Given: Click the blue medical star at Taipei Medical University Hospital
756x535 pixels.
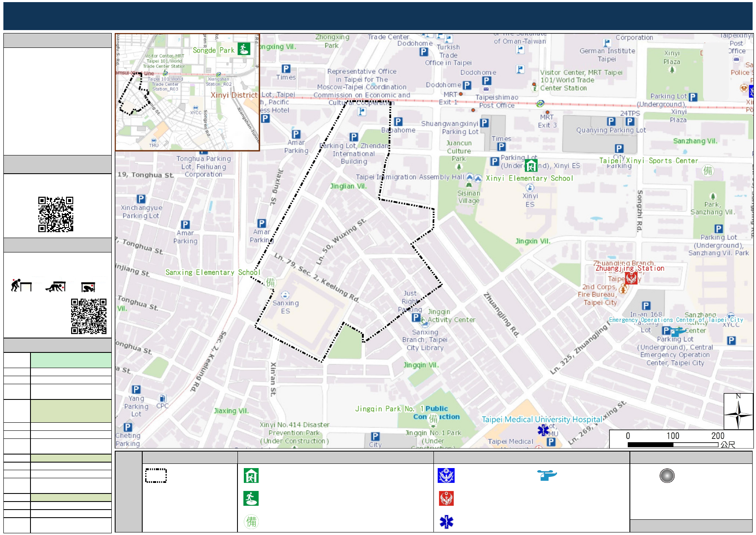Looking at the screenshot, I should tap(543, 430).
